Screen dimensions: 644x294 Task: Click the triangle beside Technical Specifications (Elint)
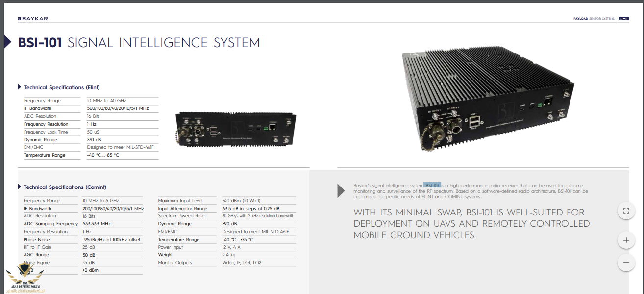20,87
